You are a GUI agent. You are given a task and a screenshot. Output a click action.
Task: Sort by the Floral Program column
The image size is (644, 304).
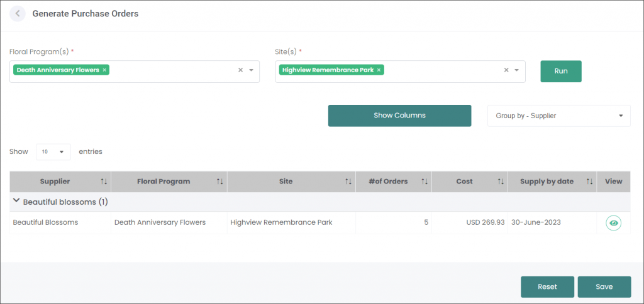(x=220, y=182)
